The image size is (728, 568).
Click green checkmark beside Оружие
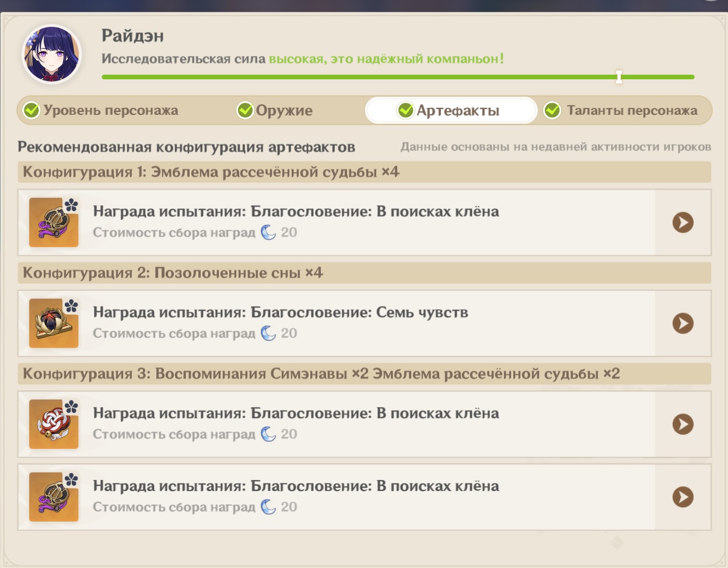[245, 110]
